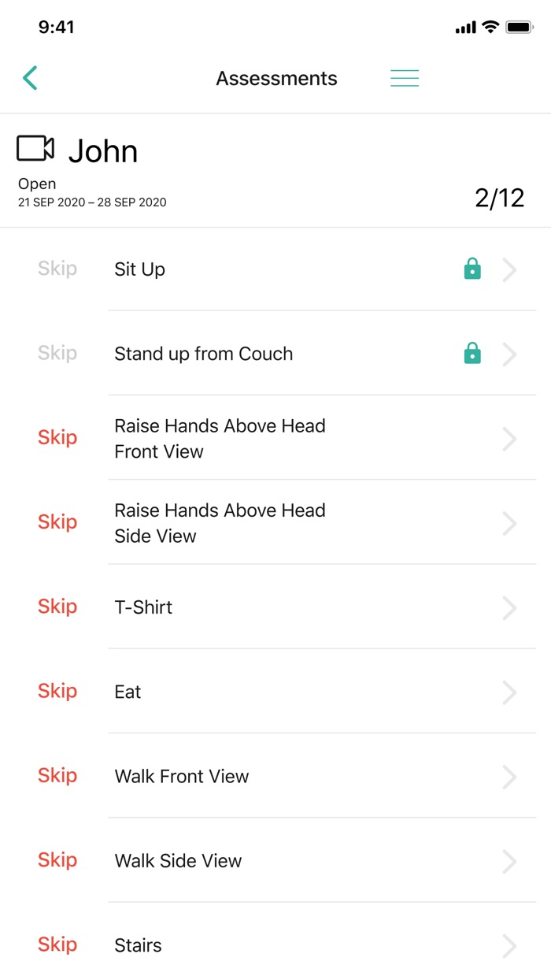This screenshot has width=551, height=980.
Task: Open Raise Hands Side View chevron
Action: coord(509,523)
